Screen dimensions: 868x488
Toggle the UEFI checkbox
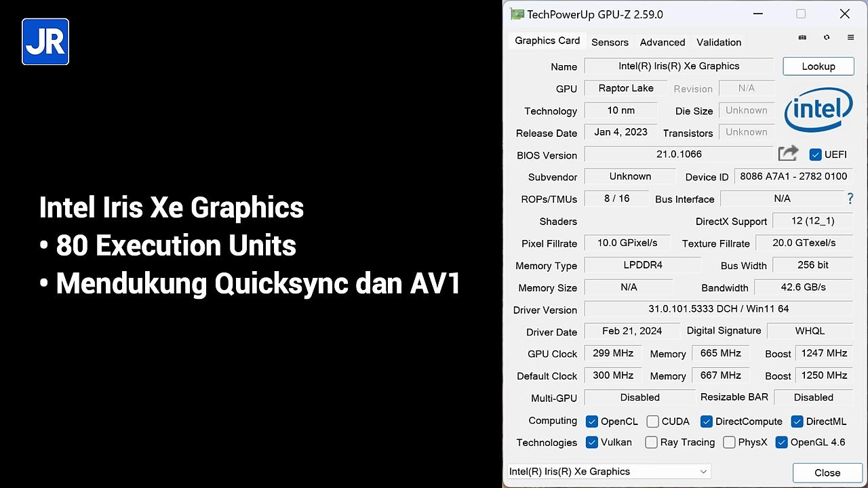click(816, 155)
